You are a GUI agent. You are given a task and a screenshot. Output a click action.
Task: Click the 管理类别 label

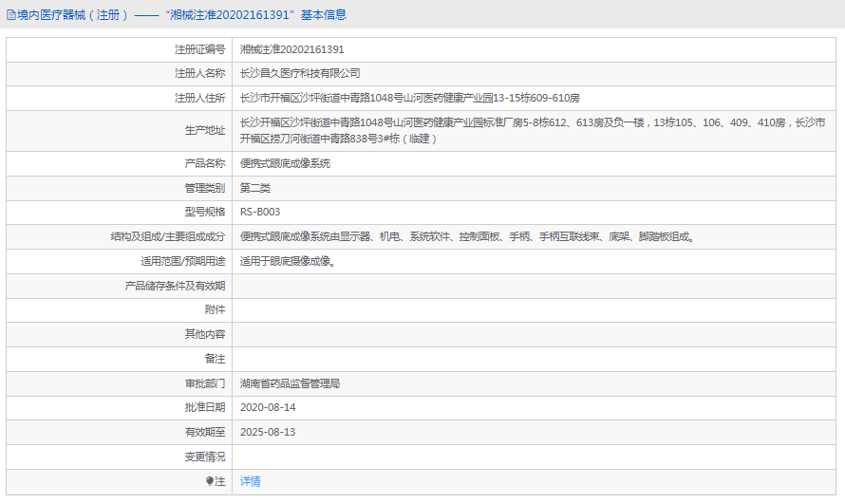click(205, 188)
